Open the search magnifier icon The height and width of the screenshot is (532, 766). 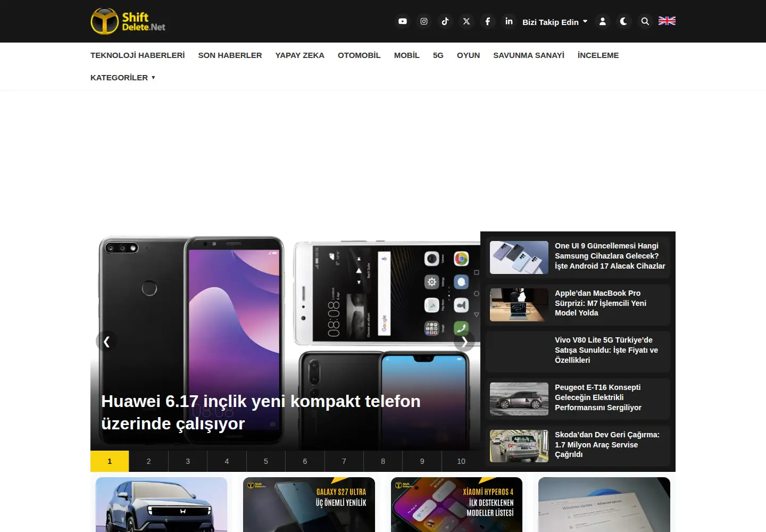tap(645, 21)
